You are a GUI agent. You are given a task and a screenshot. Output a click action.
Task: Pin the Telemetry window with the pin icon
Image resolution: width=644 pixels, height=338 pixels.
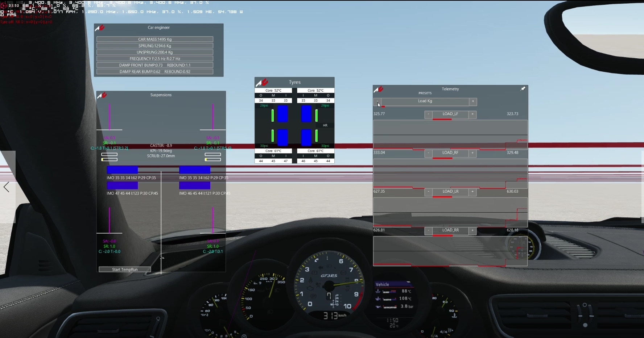(x=523, y=89)
